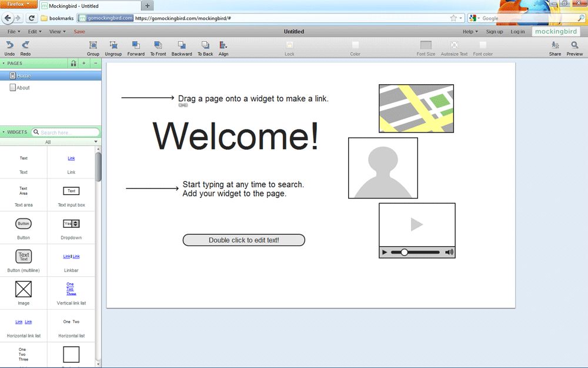Click the Redo toolbar icon
Screen dimensions: 588x368
[25, 45]
